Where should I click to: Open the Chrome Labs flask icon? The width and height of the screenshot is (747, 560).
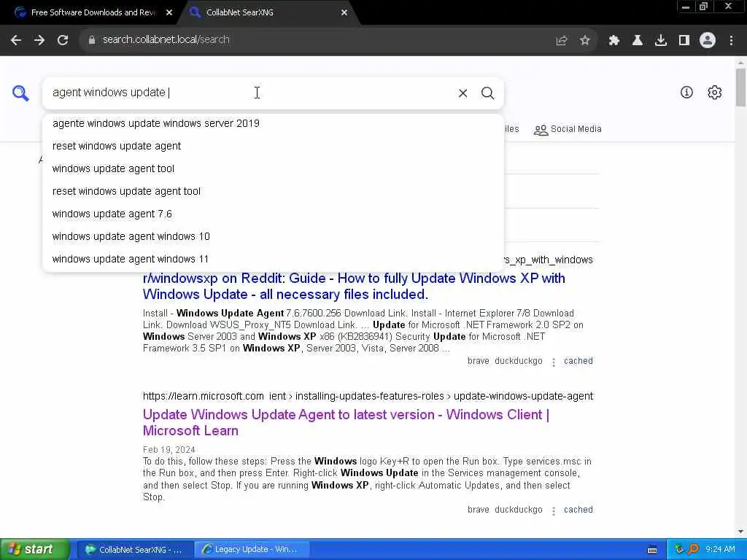637,41
